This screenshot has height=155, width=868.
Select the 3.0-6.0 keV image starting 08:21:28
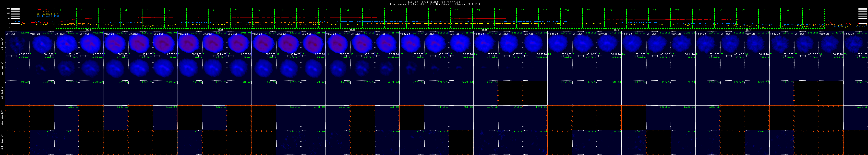(x=141, y=44)
